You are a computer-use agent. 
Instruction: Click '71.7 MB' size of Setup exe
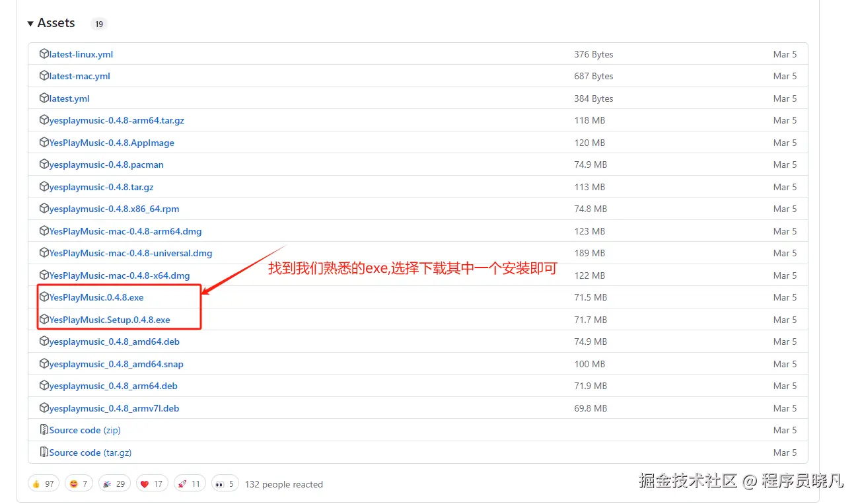[x=590, y=320]
